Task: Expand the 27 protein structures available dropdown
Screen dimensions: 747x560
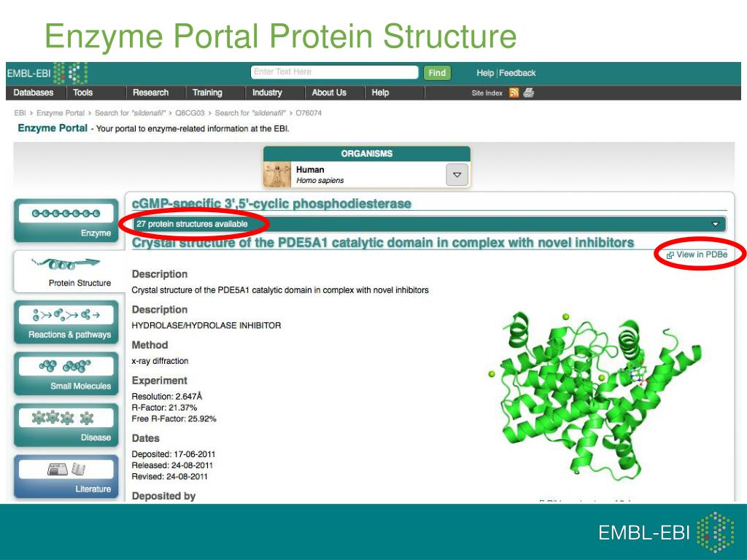Action: [x=429, y=224]
